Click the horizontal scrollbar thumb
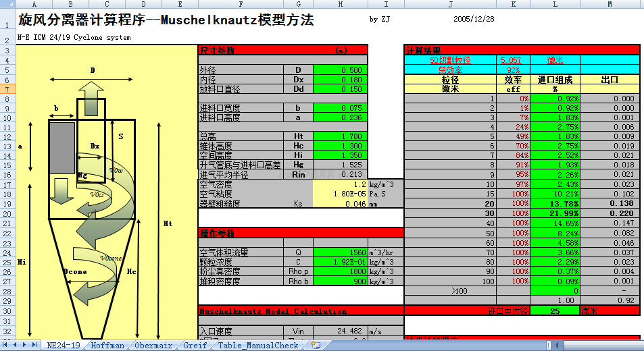Viewport: 644px width, 351px height. pos(595,345)
